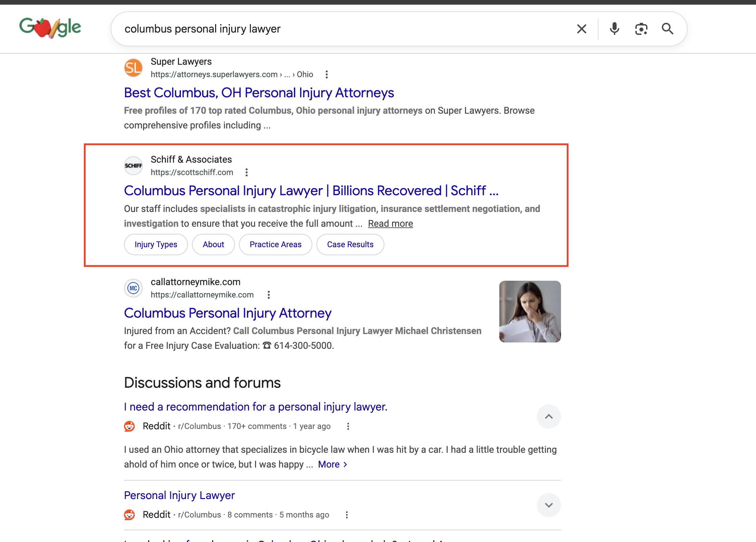Open Google Lens image search icon

(641, 29)
